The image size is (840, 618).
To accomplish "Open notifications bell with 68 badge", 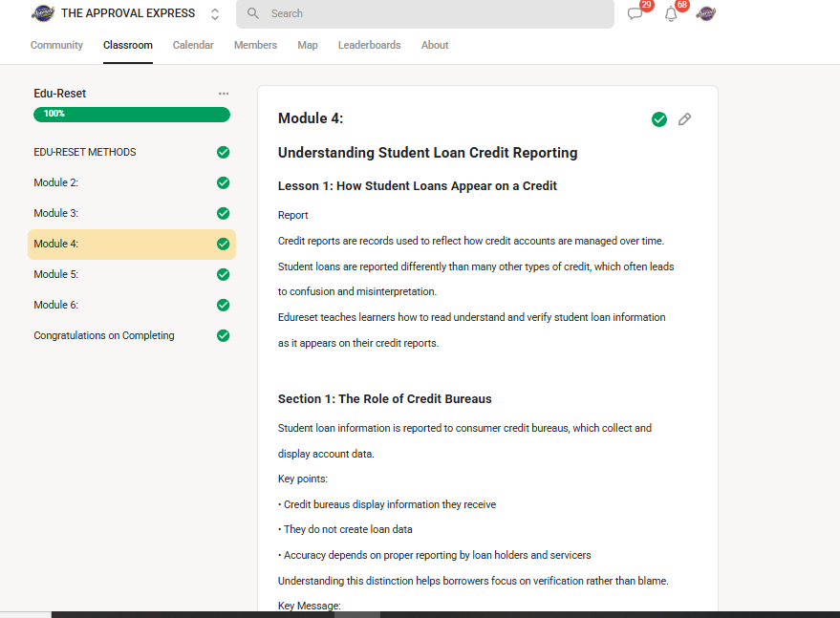I will [x=671, y=14].
